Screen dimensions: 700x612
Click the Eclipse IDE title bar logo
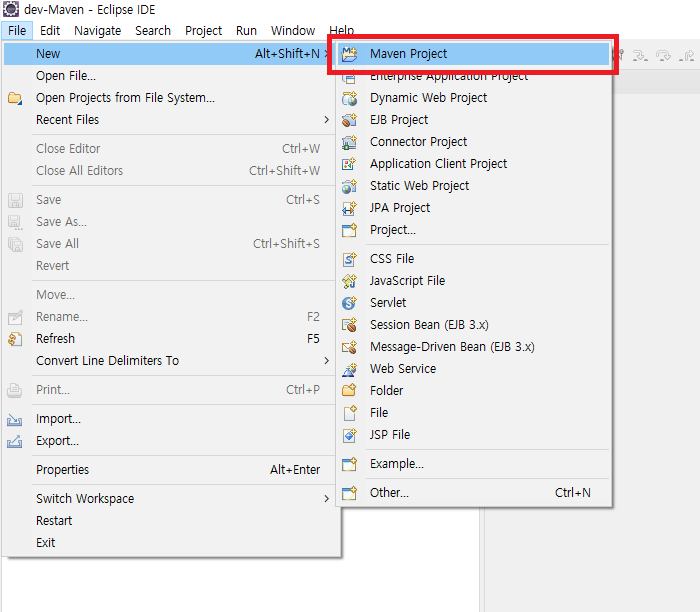(11, 9)
